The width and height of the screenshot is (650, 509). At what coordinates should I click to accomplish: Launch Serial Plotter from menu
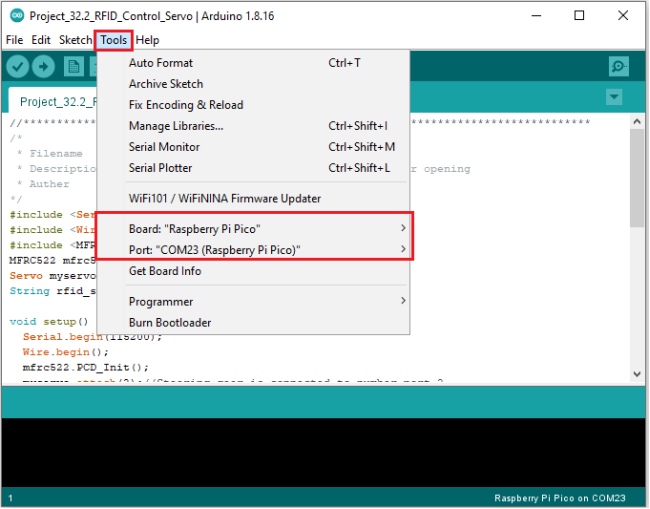[253, 168]
